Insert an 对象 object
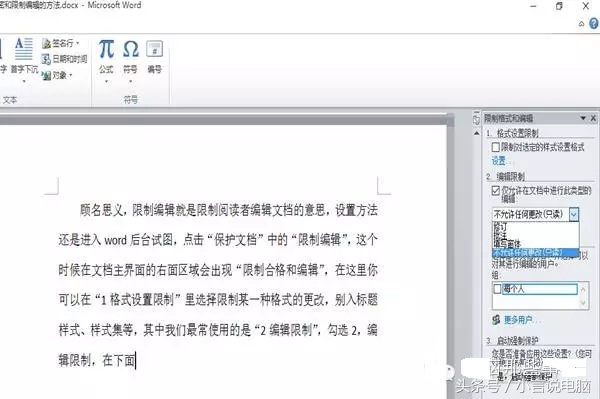The height and width of the screenshot is (399, 600). 55,75
